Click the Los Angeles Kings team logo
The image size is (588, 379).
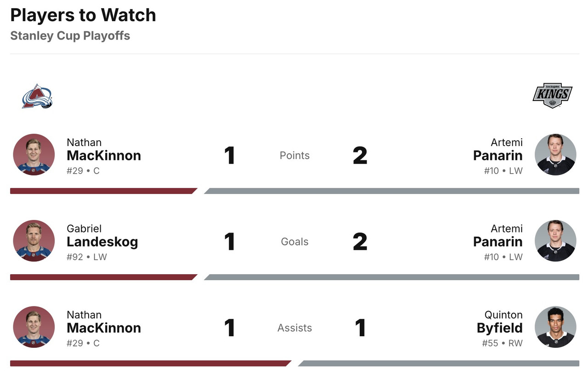[x=552, y=96]
